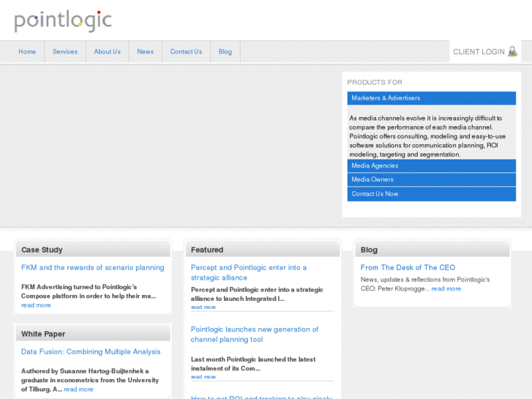This screenshot has width=532, height=399.
Task: Go to About Us page
Action: click(x=108, y=52)
